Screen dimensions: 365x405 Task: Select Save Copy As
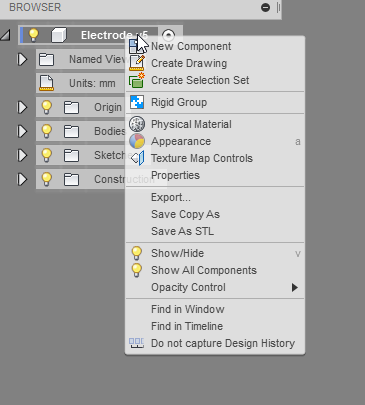click(215, 214)
